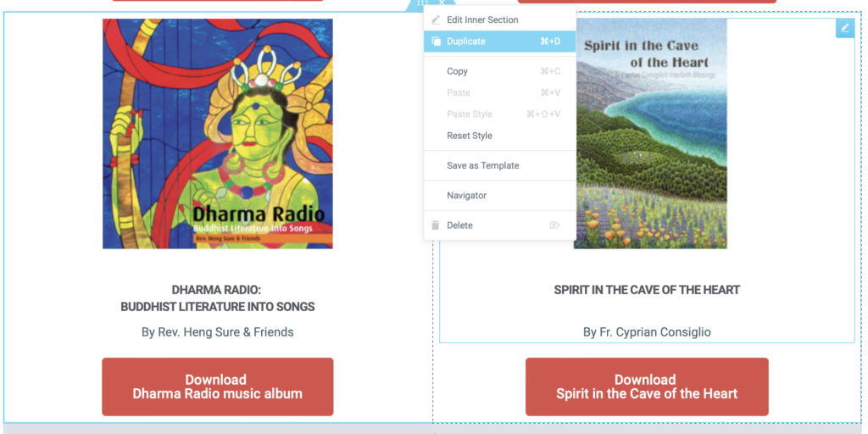868x434 pixels.
Task: Click the pencil icon beside Edit Inner Section
Action: pyautogui.click(x=436, y=20)
